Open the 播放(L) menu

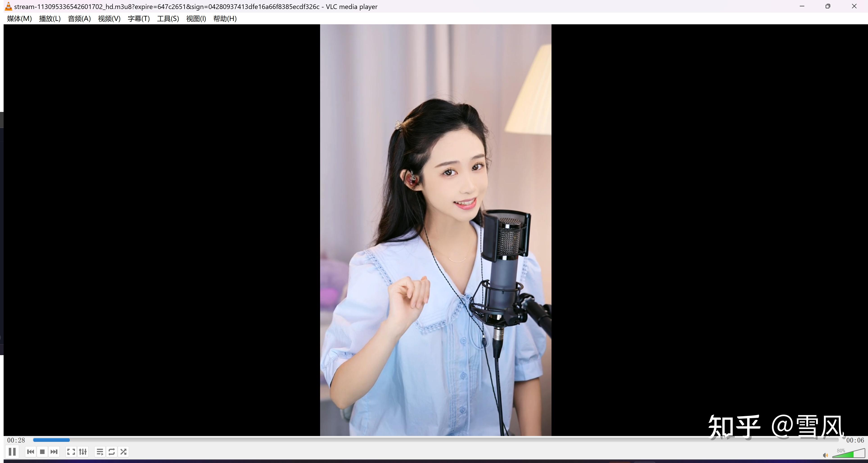pos(50,18)
